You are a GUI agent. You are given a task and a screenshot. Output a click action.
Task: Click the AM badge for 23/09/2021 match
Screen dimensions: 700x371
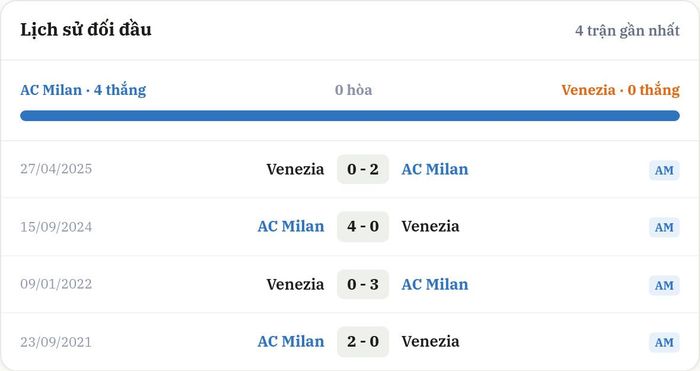pos(664,342)
